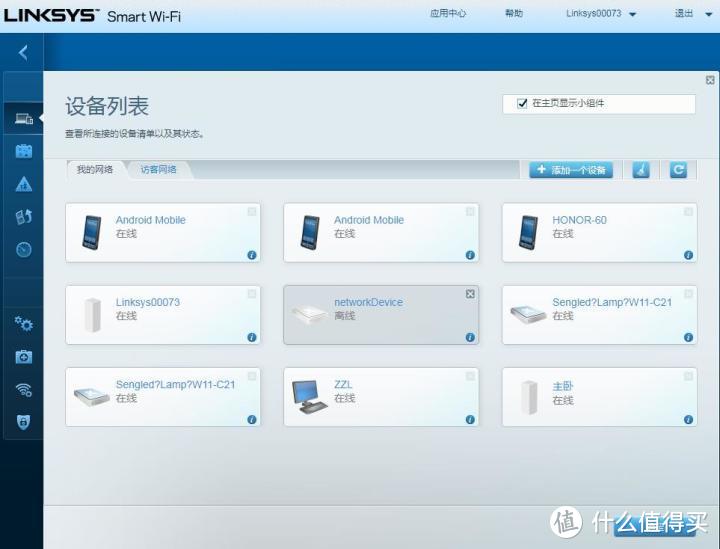Open the Speed Test gauge icon
720x549 pixels.
(x=23, y=249)
